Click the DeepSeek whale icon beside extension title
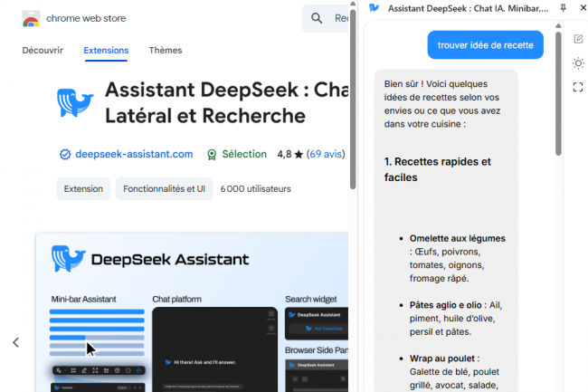Screen dimensions: 588x392 pyautogui.click(x=75, y=102)
